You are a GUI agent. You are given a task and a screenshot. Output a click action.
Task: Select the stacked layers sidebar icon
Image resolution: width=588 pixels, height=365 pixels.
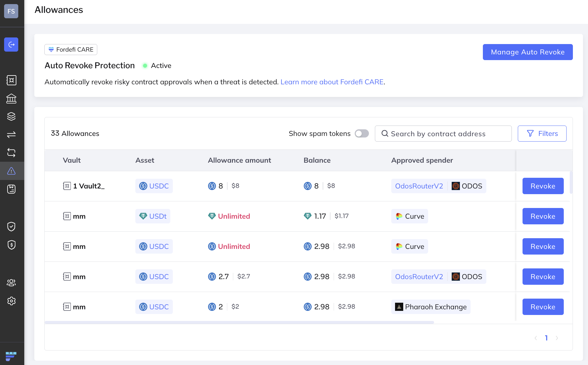[x=11, y=116]
